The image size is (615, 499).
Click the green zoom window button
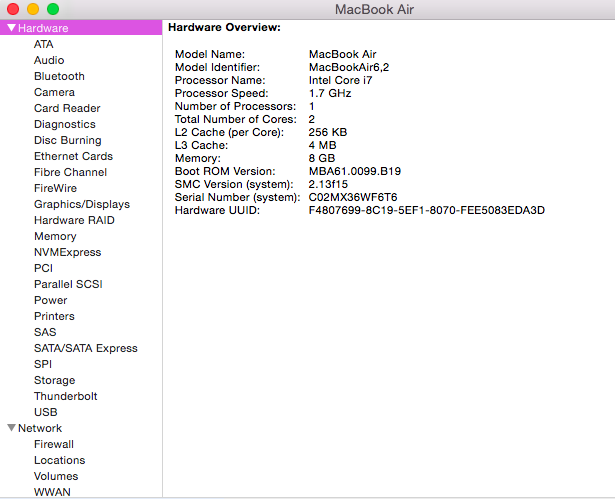click(x=53, y=9)
